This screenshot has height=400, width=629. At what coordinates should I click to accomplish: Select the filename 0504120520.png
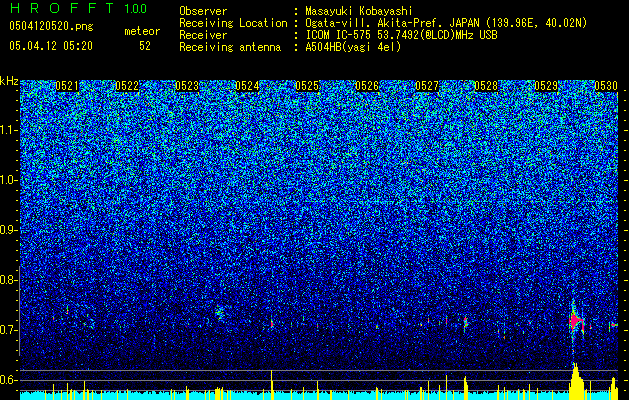click(51, 26)
